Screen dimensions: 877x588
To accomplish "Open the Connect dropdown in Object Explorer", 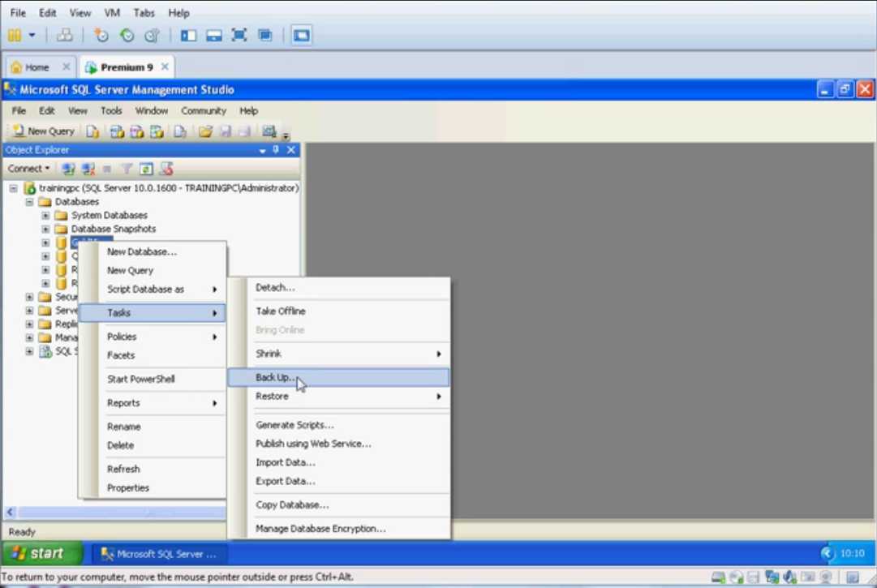I will coord(28,168).
